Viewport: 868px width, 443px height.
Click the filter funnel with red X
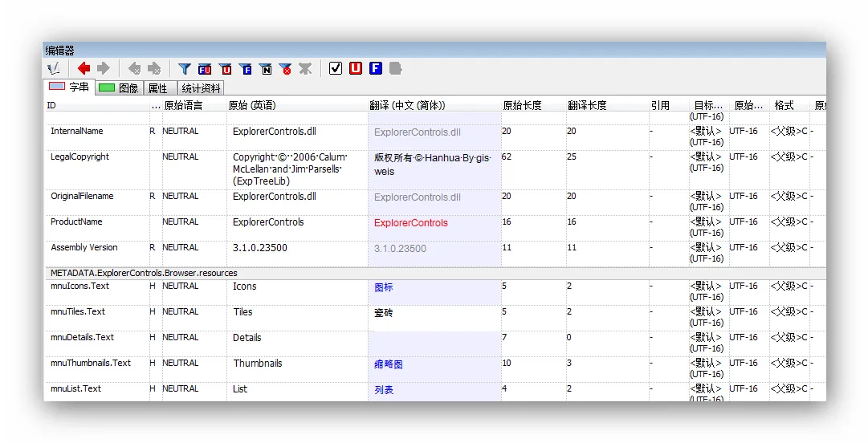[285, 69]
